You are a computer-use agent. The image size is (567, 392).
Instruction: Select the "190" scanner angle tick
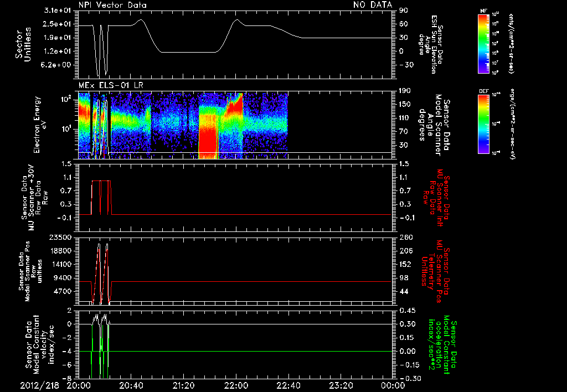point(405,91)
